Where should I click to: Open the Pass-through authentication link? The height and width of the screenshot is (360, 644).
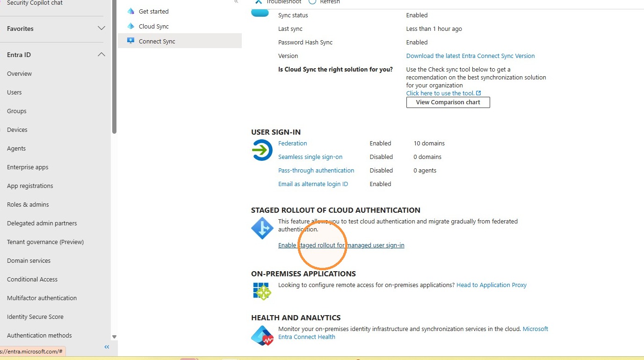coord(316,170)
